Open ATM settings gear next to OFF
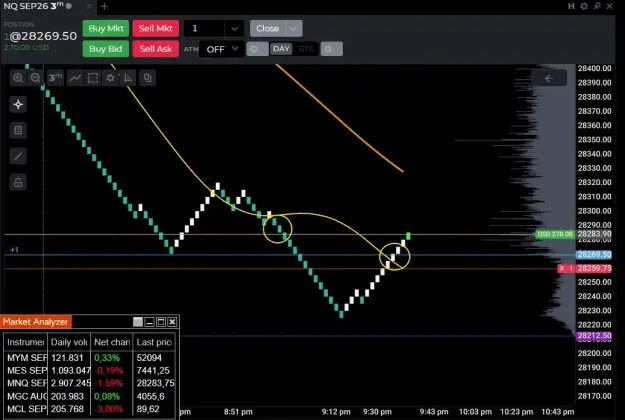The width and height of the screenshot is (625, 420). point(257,49)
